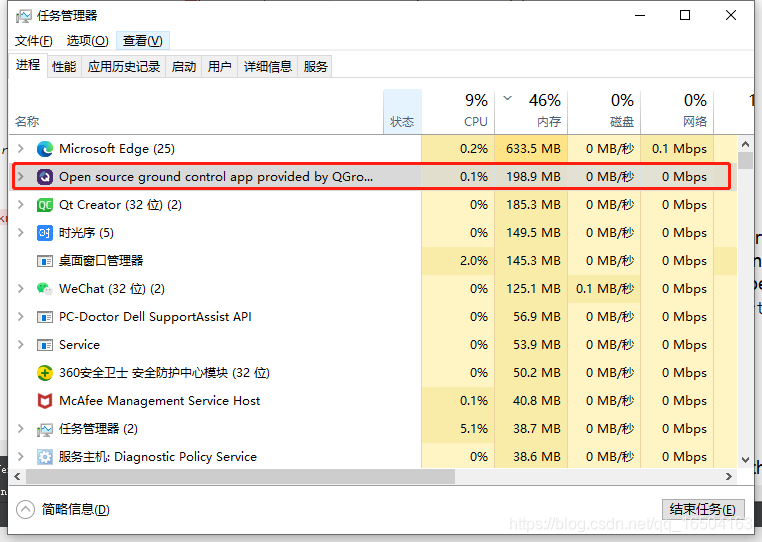Click the 时光序 blue icon
The image size is (762, 542).
(x=45, y=233)
